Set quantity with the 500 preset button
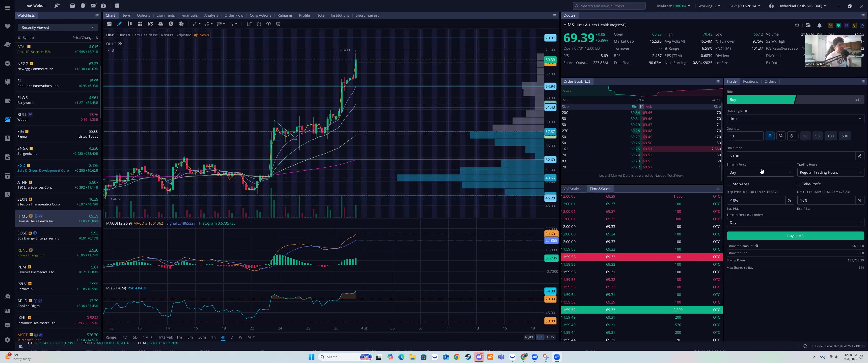This screenshot has height=363, width=868. click(x=845, y=136)
